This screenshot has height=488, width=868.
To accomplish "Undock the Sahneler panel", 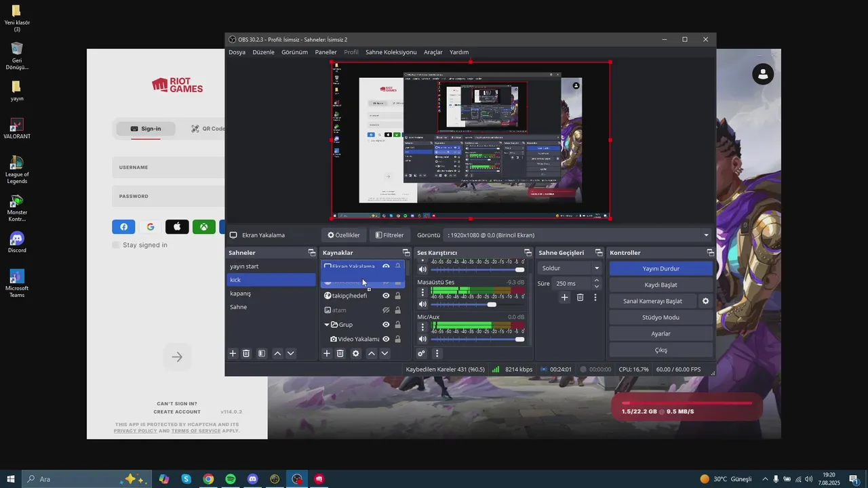I will 312,253.
